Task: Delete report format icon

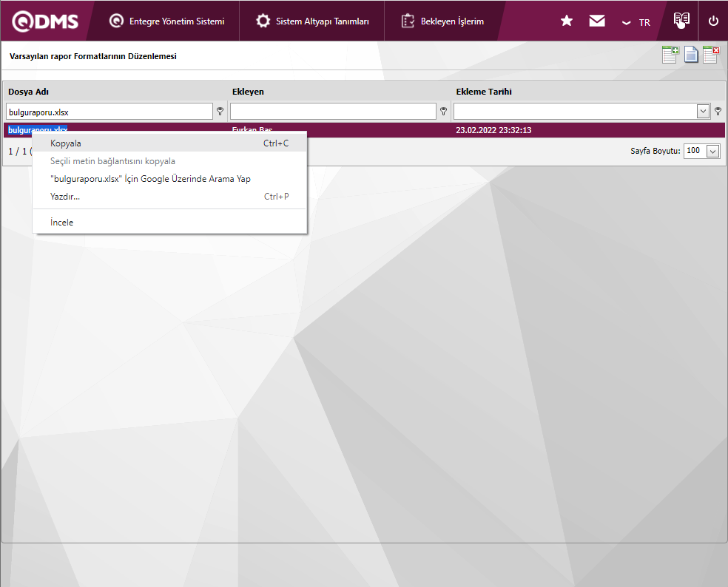Action: 711,55
